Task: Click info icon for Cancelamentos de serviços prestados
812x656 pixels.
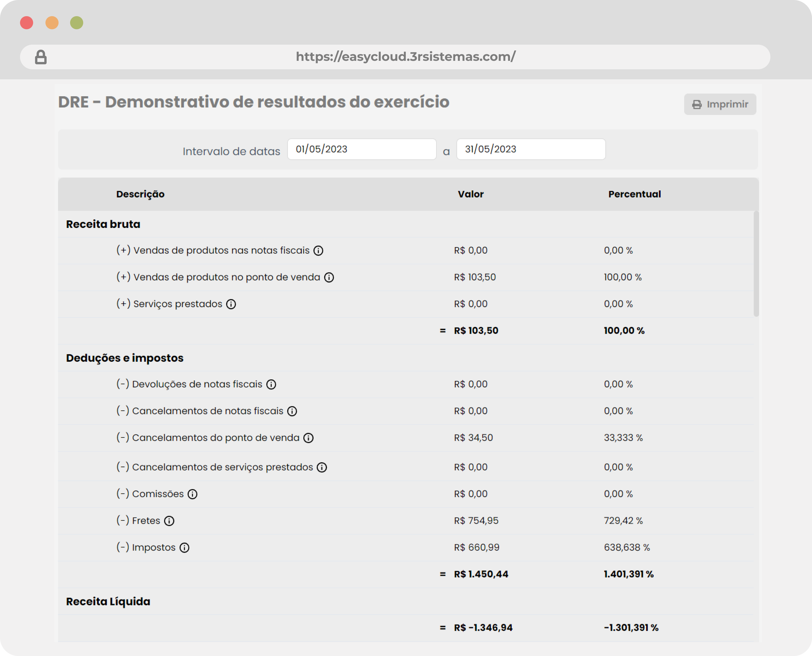Action: 322,467
